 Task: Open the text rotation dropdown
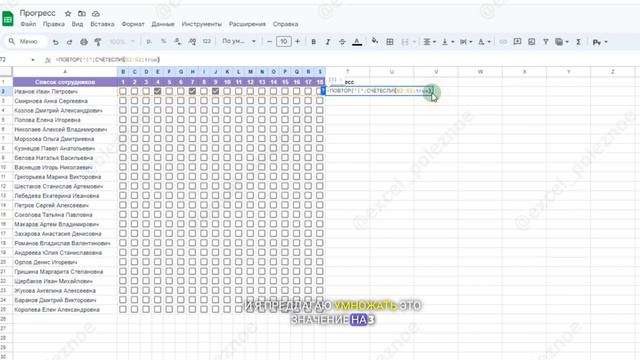tap(484, 42)
